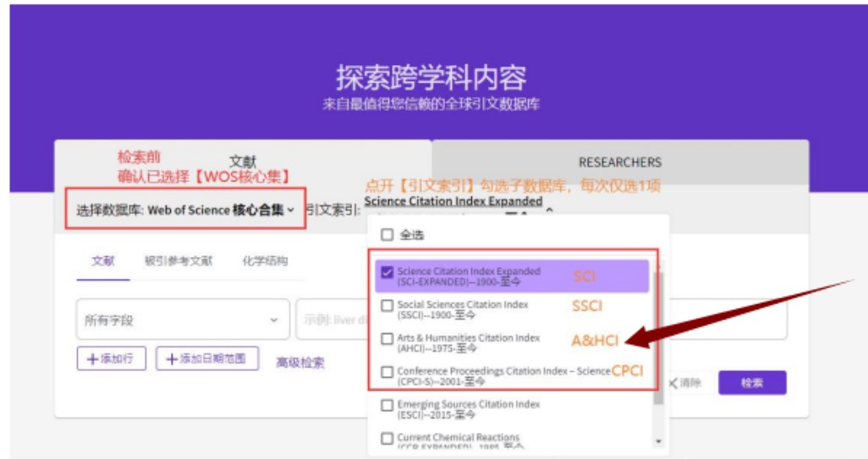Open the 化学结构 tab
The image size is (868, 459).
point(265,260)
